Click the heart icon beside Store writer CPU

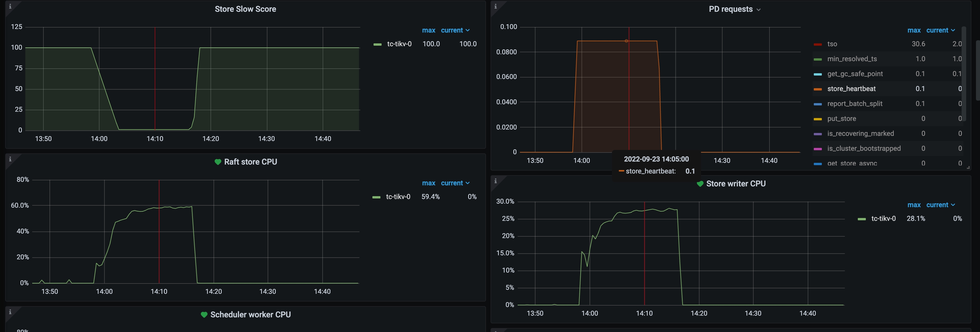tap(700, 184)
